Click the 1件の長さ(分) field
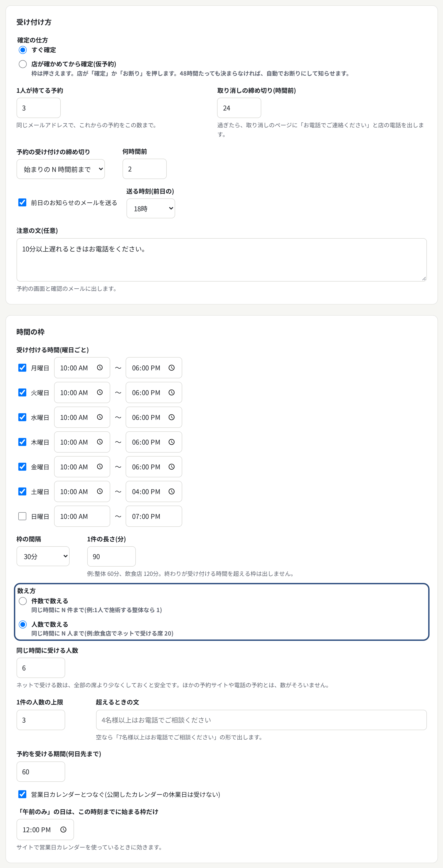Screen dimensions: 443x868 [x=112, y=556]
